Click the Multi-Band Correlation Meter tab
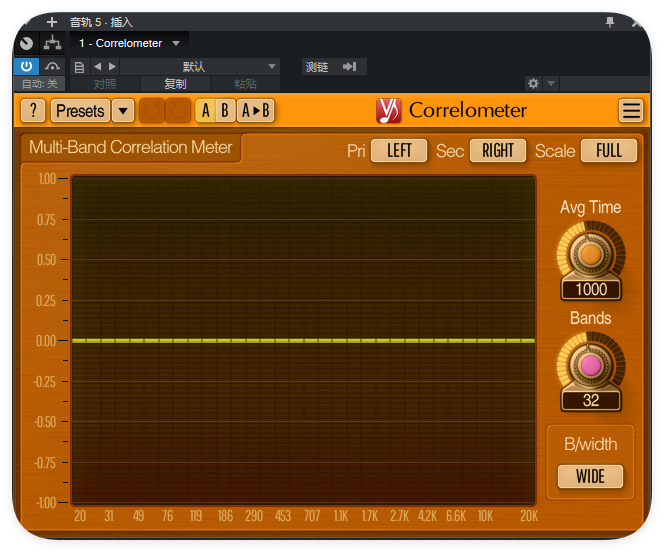The height and width of the screenshot is (552, 664). (x=131, y=147)
